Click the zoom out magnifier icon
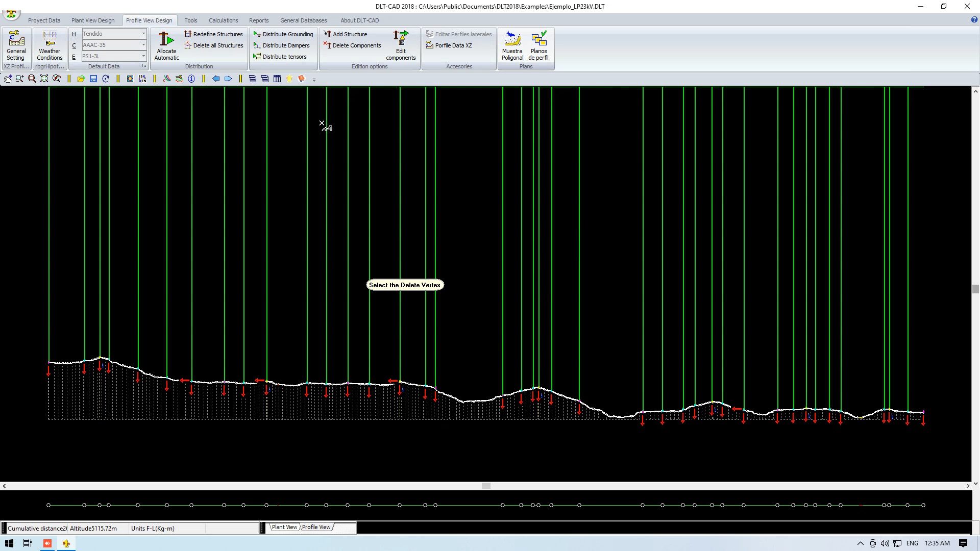Screen dimensions: 980x551 tap(32, 79)
